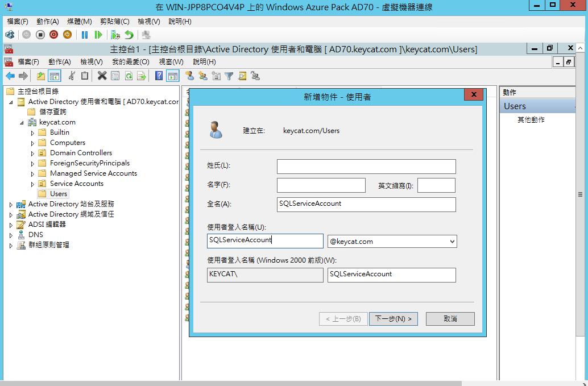Screen dimensions: 588x386
Task: Expand the Computers folder node
Action: [32, 143]
